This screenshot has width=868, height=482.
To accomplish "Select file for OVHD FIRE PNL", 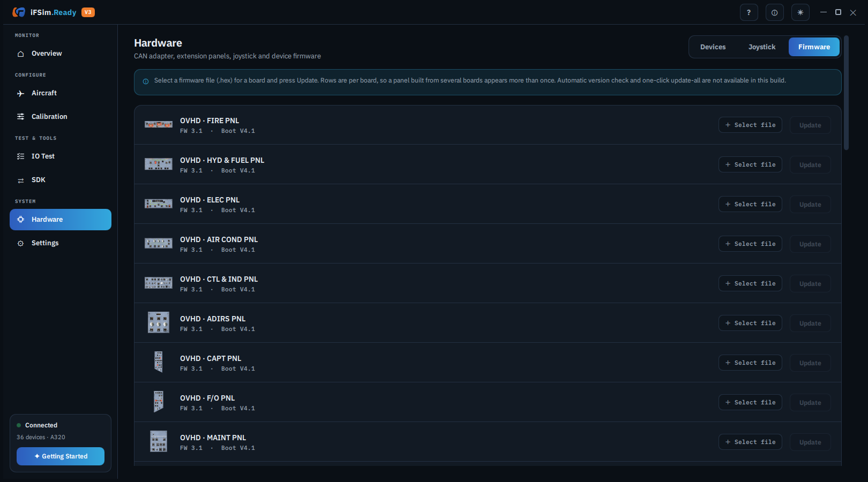I will pyautogui.click(x=750, y=125).
